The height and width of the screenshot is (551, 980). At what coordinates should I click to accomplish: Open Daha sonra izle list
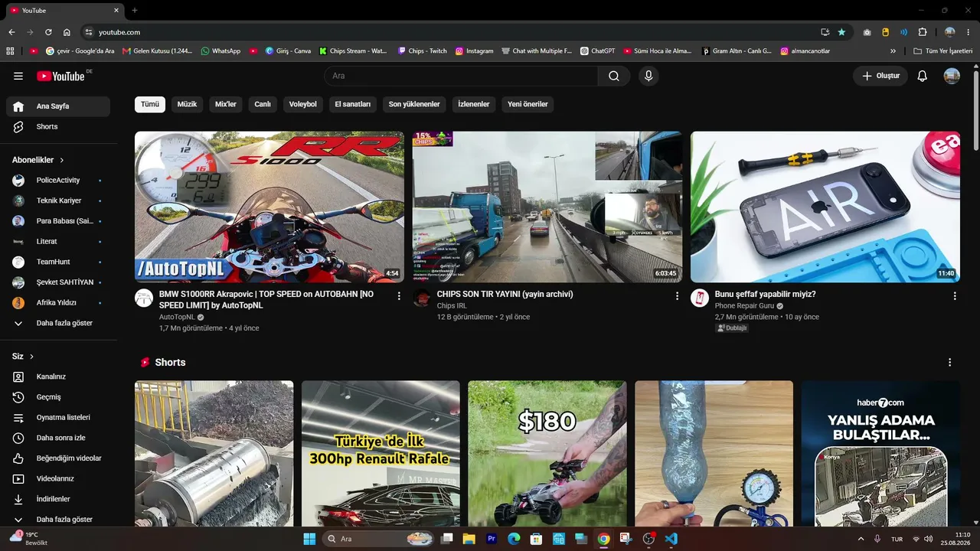(58, 438)
